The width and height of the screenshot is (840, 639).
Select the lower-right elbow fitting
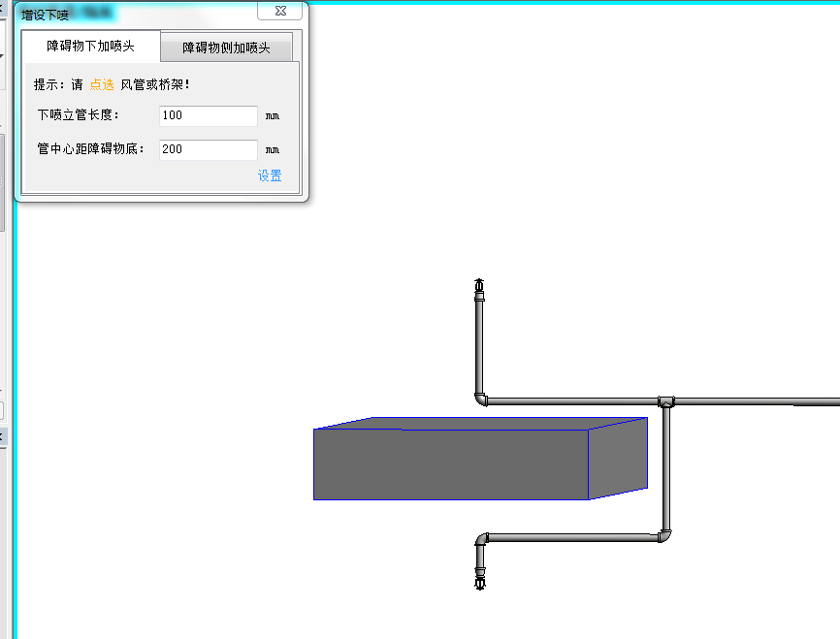click(x=664, y=534)
